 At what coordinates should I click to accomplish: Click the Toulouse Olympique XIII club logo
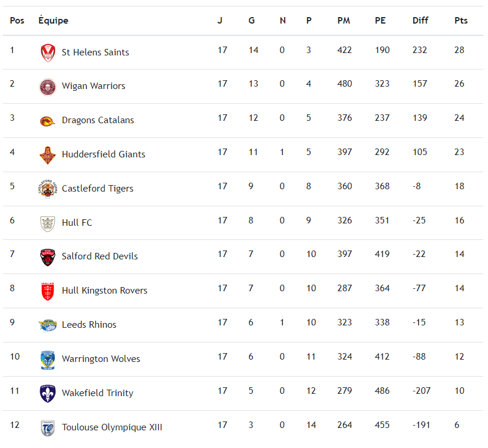[48, 427]
